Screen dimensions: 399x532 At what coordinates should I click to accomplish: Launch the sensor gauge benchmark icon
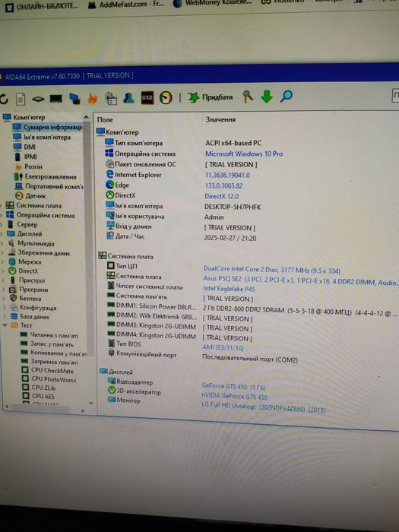(x=166, y=98)
